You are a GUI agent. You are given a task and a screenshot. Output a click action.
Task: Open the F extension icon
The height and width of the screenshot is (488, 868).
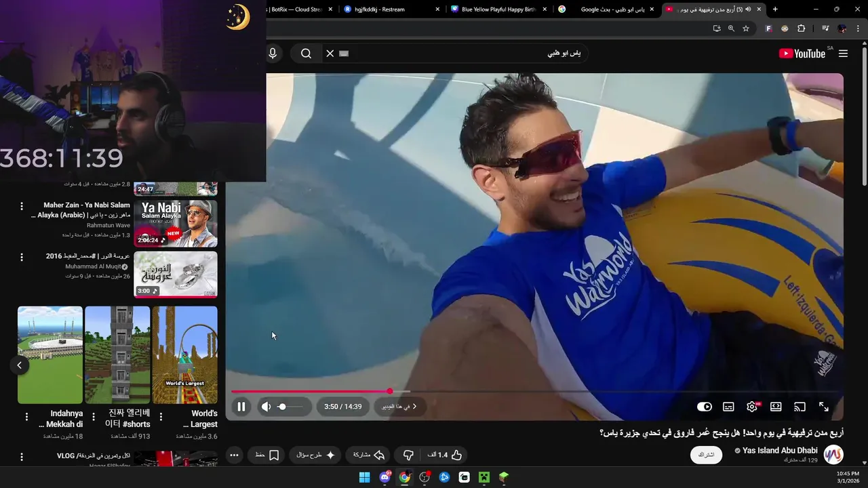(x=768, y=28)
